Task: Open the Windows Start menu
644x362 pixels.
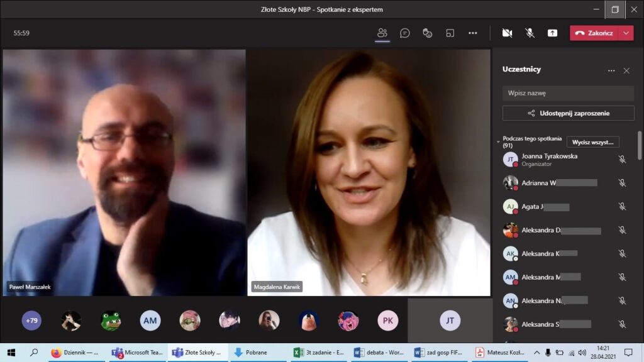Action: pyautogui.click(x=11, y=352)
